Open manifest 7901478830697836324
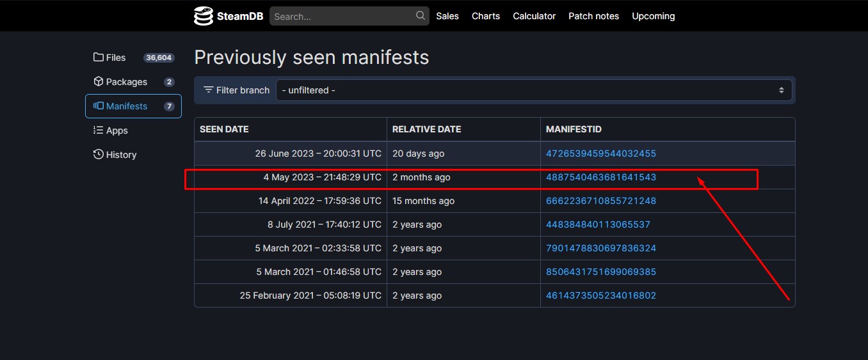 tap(601, 248)
